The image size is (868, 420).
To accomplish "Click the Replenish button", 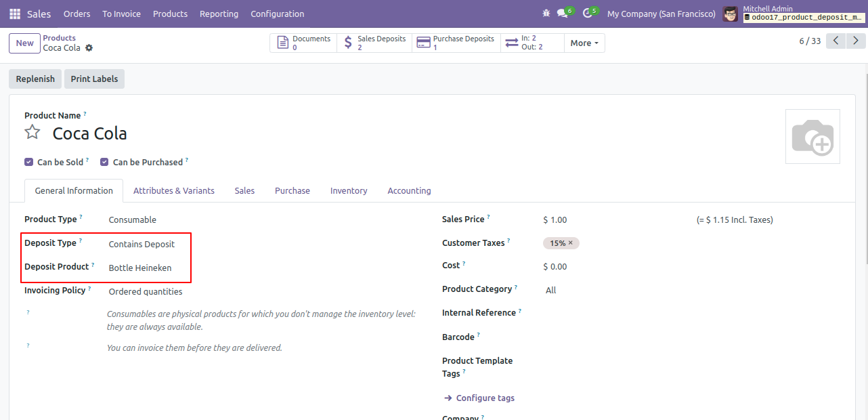I will pos(35,79).
